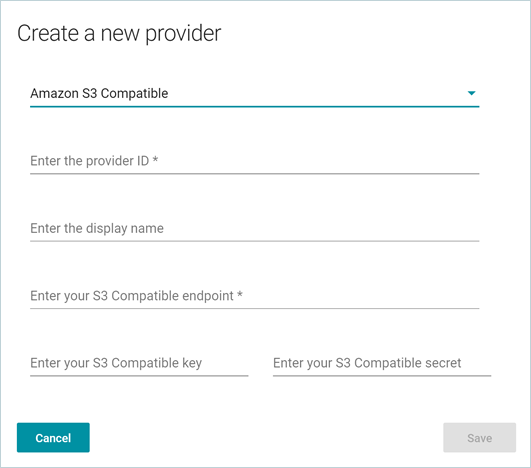Screen dimensions: 531x468
Task: Place the cursor in 'Enter the display name'
Action: click(x=97, y=228)
